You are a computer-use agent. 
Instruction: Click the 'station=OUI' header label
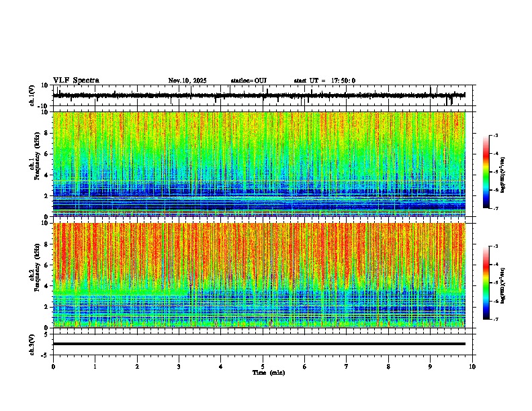point(249,81)
